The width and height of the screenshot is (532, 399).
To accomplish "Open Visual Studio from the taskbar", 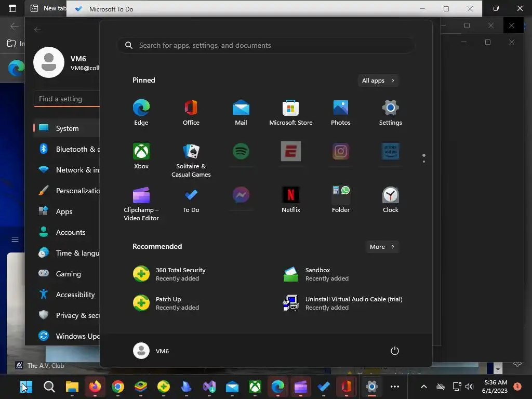I will click(x=209, y=387).
